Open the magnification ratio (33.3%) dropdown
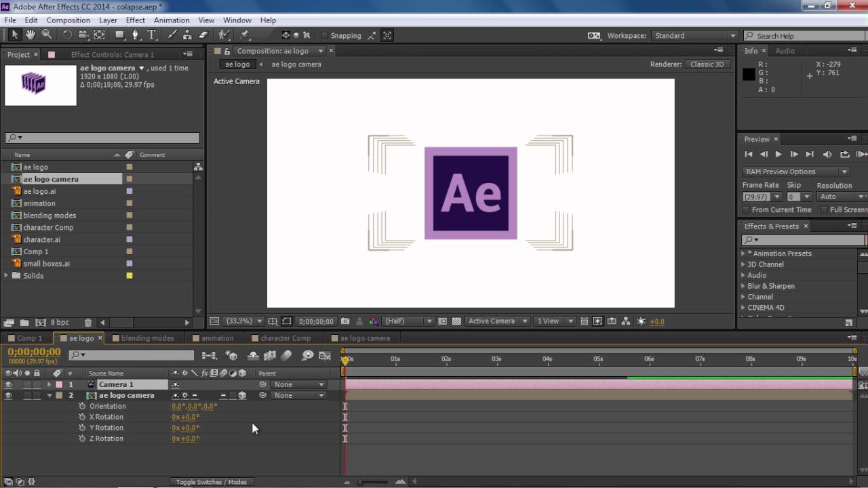 tap(244, 321)
